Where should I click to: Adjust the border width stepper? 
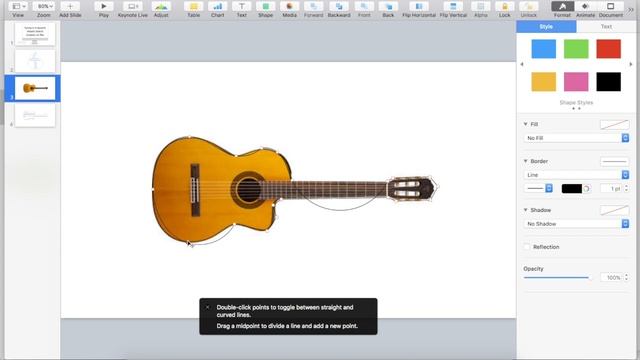[627, 189]
